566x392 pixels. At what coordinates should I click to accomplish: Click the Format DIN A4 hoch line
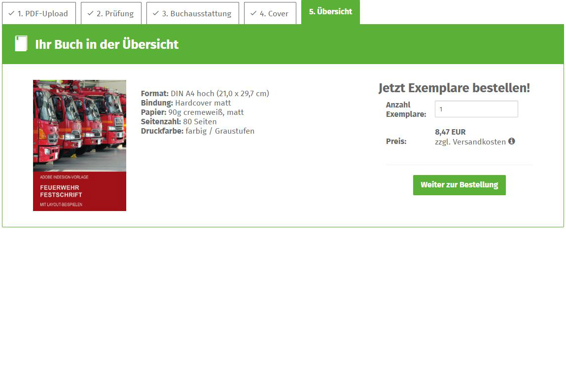tap(205, 94)
